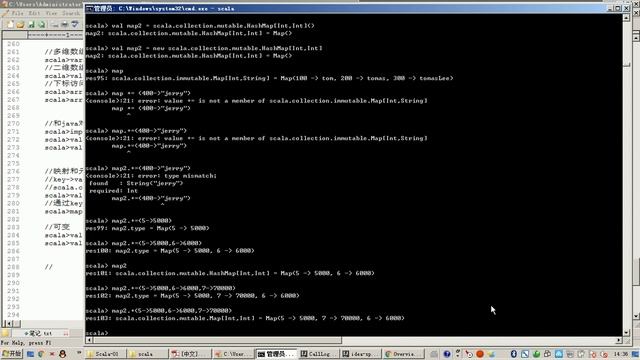Click the editor vertical scrollbar up arrow
The image size is (640, 360).
tap(636, 37)
